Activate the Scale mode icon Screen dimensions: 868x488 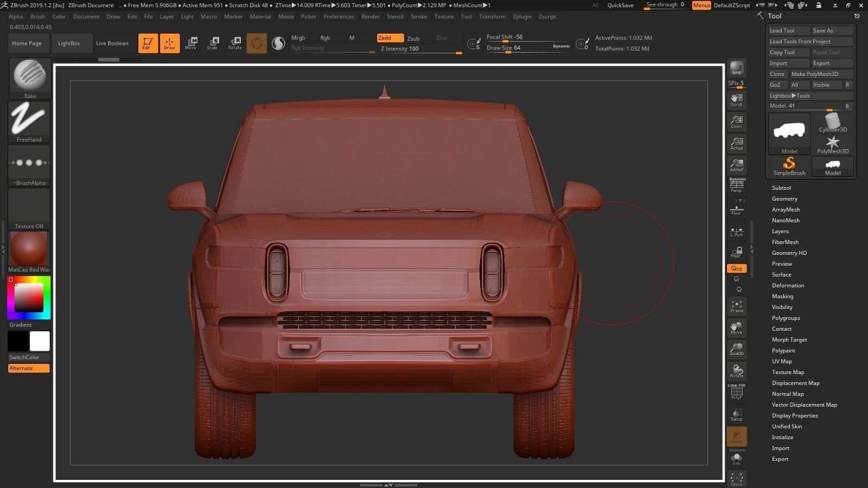click(x=213, y=43)
